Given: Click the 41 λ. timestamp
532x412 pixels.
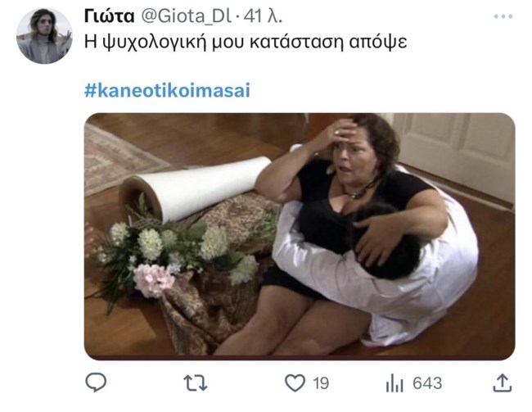Looking at the screenshot, I should pos(263,16).
